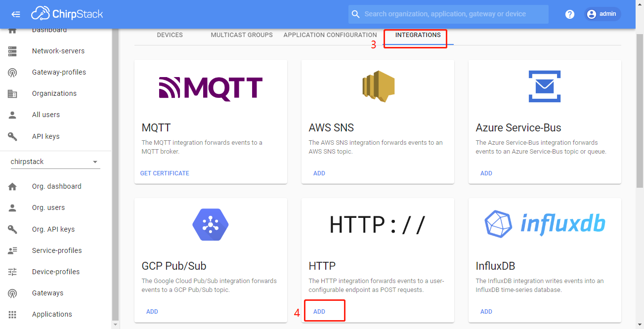Click the MQTT logo image
The image size is (644, 329).
pyautogui.click(x=211, y=89)
